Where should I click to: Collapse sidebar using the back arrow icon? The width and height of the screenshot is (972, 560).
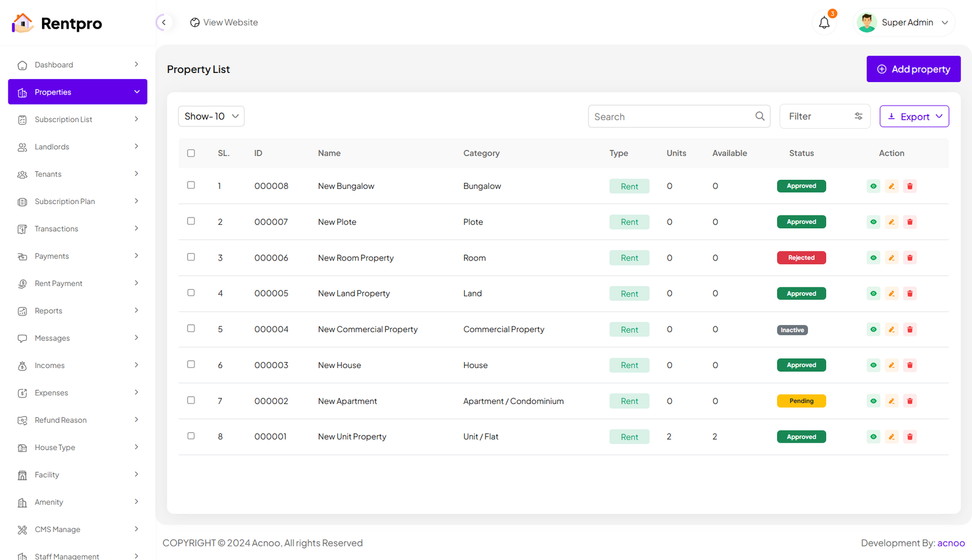tap(163, 22)
